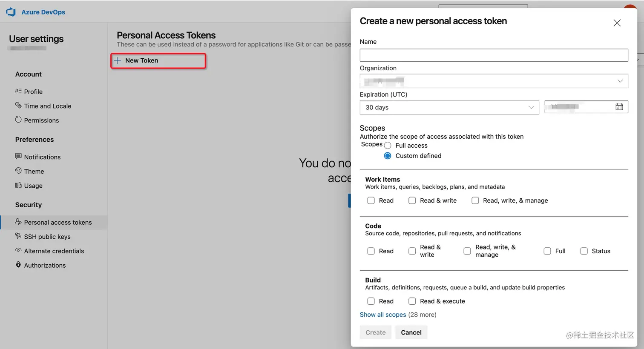This screenshot has height=349, width=644.
Task: Click the New Token button
Action: point(158,60)
